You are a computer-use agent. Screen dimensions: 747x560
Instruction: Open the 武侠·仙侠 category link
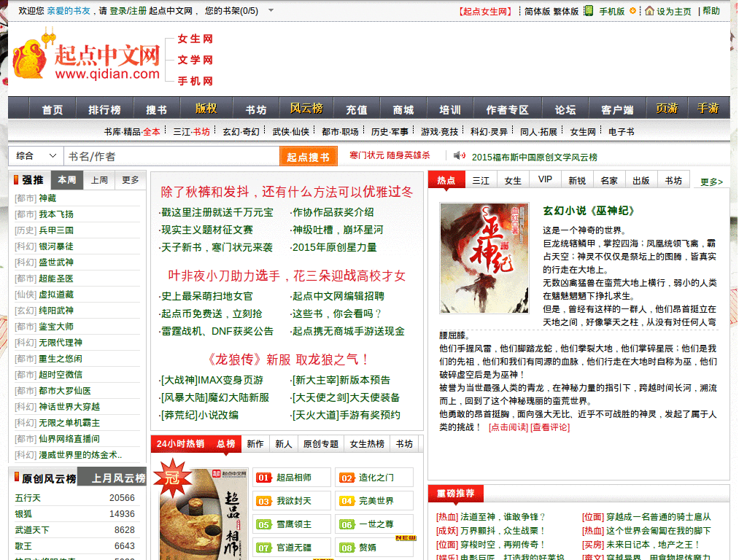[x=290, y=131]
